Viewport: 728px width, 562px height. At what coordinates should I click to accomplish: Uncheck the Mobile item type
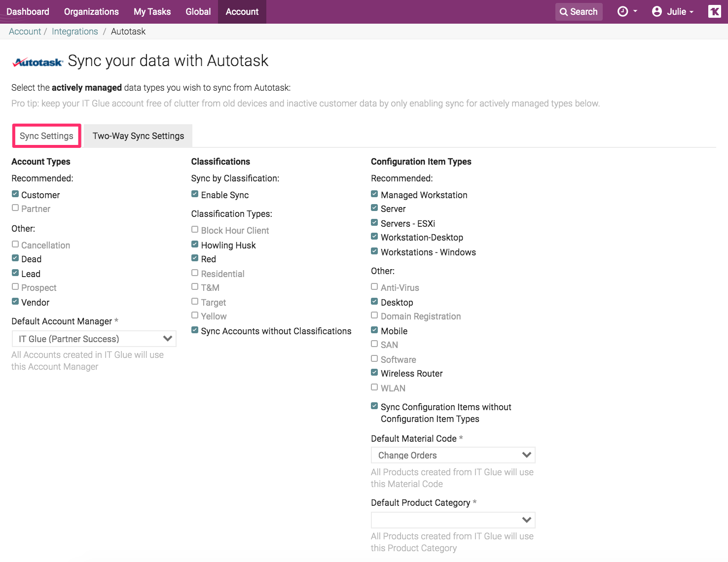click(x=374, y=330)
